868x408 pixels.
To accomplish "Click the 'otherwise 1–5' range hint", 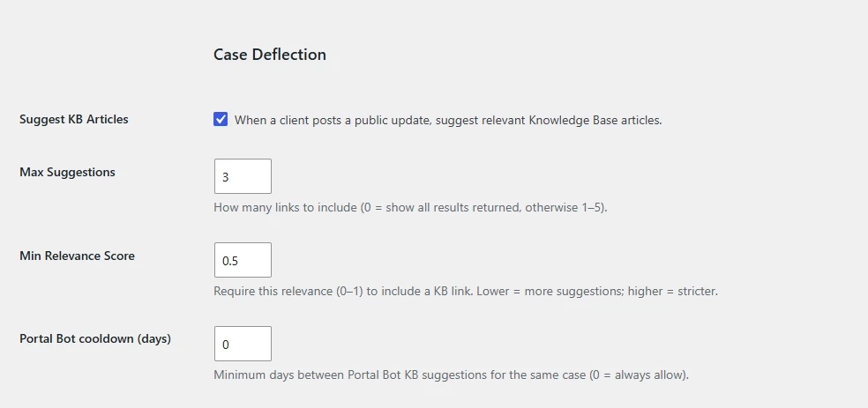I will tap(564, 208).
